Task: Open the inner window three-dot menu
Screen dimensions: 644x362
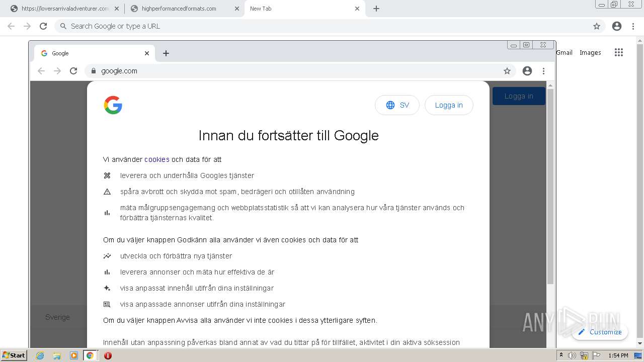Action: tap(543, 71)
